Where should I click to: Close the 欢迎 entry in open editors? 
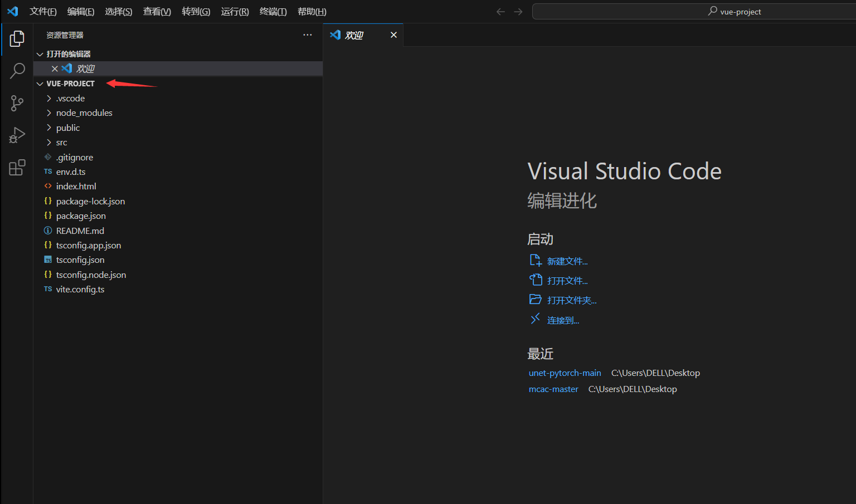tap(55, 68)
